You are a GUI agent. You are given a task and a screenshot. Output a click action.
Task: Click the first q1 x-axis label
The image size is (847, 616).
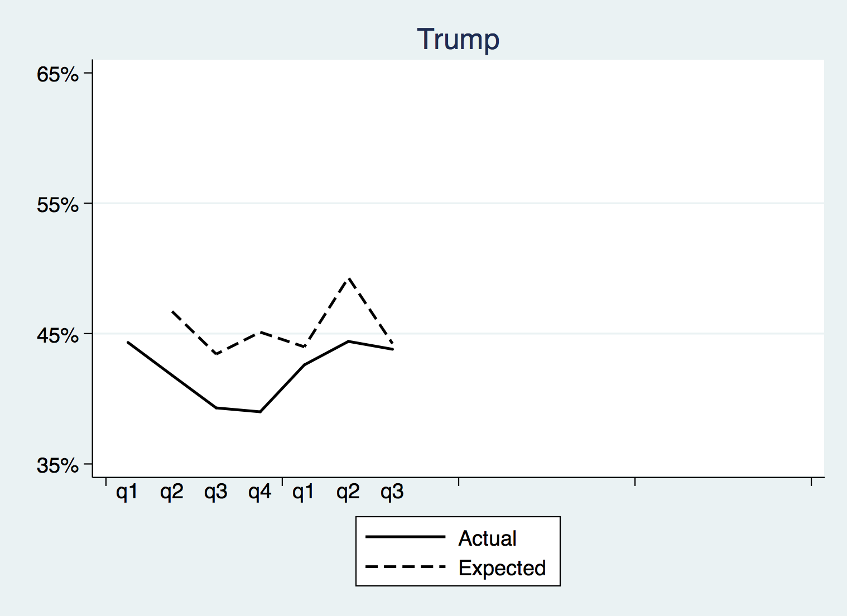click(x=127, y=492)
